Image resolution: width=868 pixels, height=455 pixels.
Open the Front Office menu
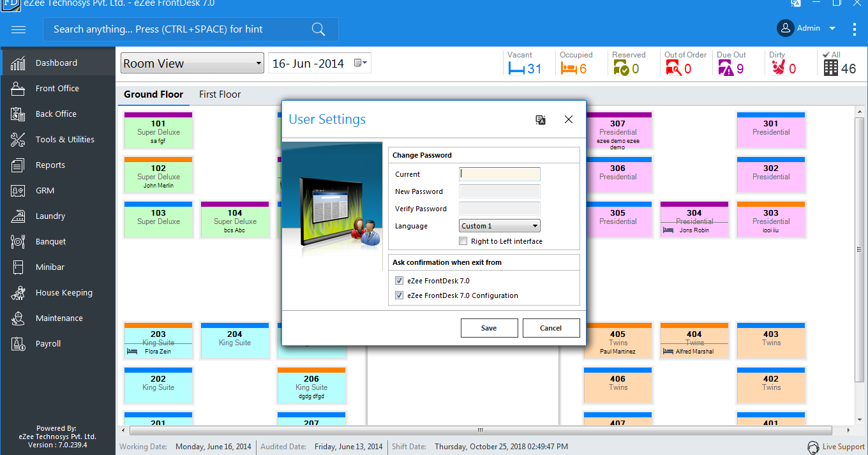(57, 88)
